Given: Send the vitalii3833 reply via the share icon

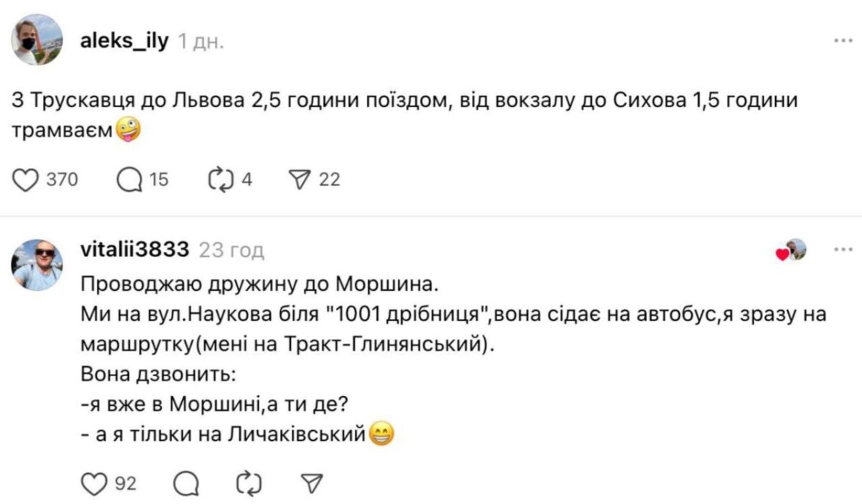Looking at the screenshot, I should 310,484.
